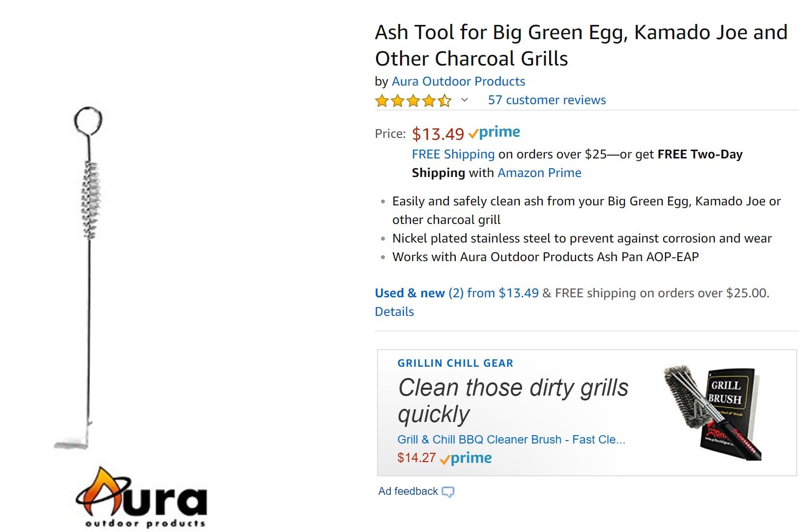
Task: Open Ad feedback link text
Action: tap(408, 491)
